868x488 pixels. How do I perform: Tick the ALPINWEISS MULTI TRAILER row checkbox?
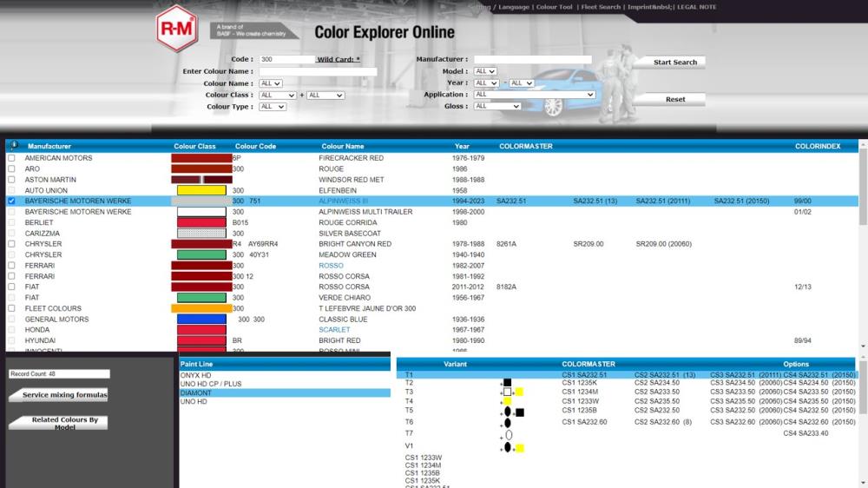click(x=11, y=212)
